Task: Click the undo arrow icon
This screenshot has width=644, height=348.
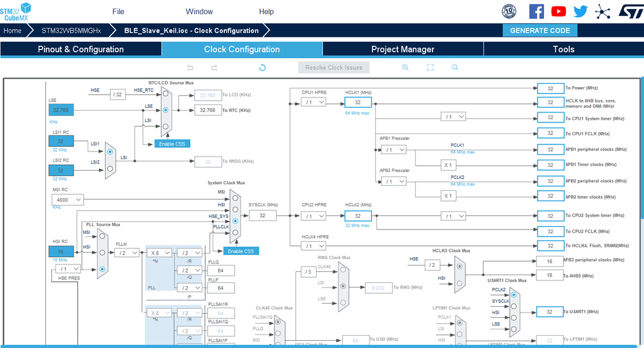Action: click(190, 67)
